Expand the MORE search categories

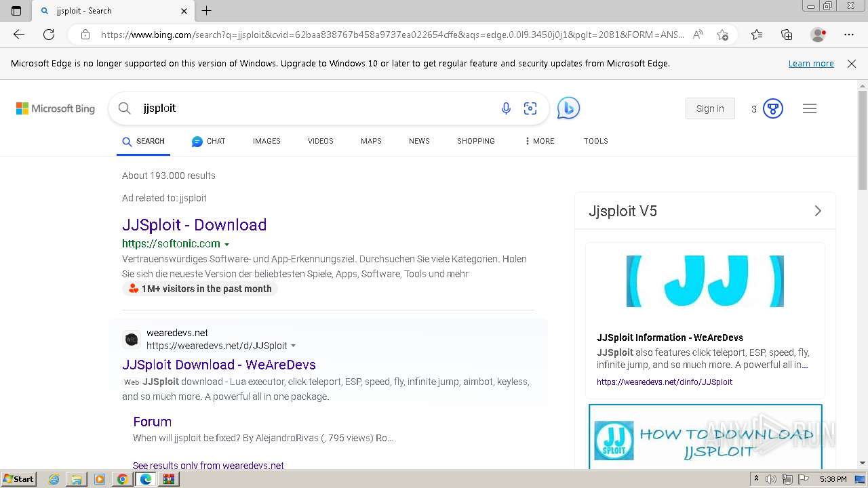point(540,141)
